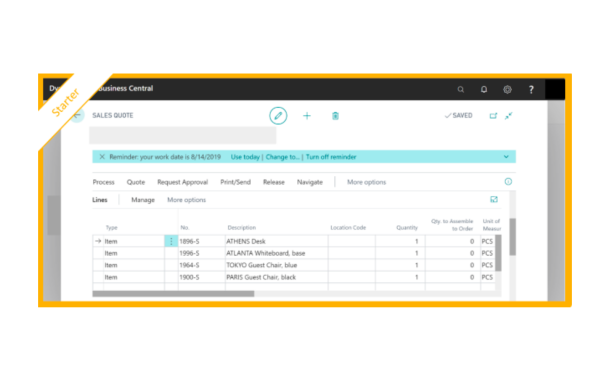The width and height of the screenshot is (610, 381).
Task: Click the edit pencil icon
Action: pyautogui.click(x=278, y=116)
